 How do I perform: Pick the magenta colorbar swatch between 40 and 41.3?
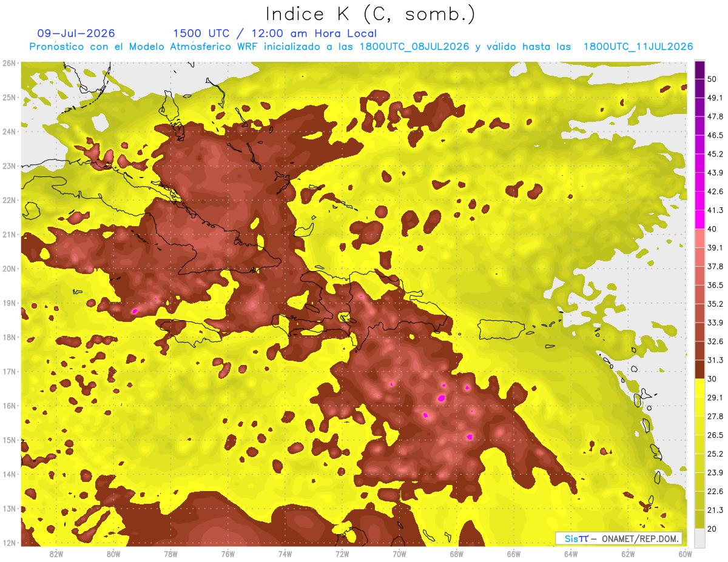point(699,219)
